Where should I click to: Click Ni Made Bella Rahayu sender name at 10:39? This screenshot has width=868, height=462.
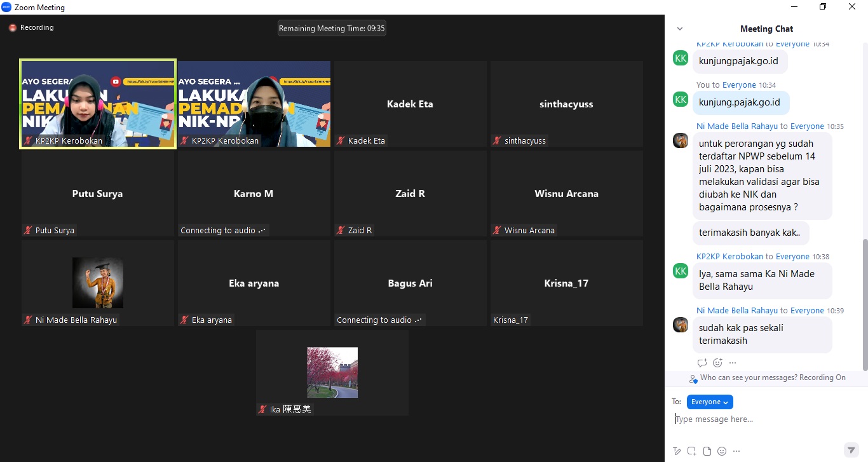(736, 311)
